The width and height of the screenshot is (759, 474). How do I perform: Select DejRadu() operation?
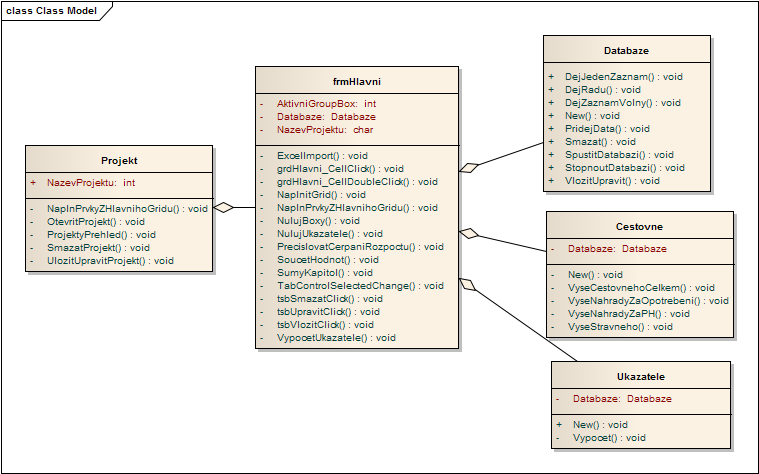click(x=603, y=90)
